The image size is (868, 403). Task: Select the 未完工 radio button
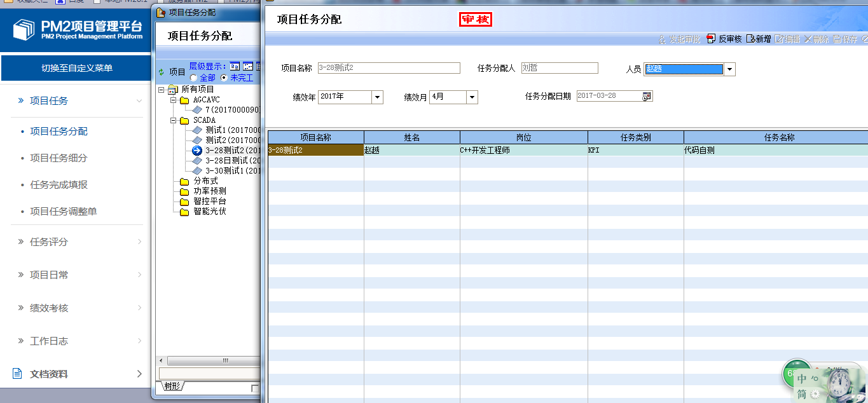[x=223, y=78]
